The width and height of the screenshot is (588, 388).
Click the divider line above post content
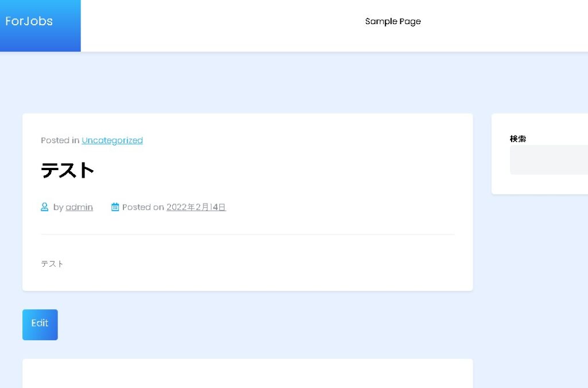(247, 235)
